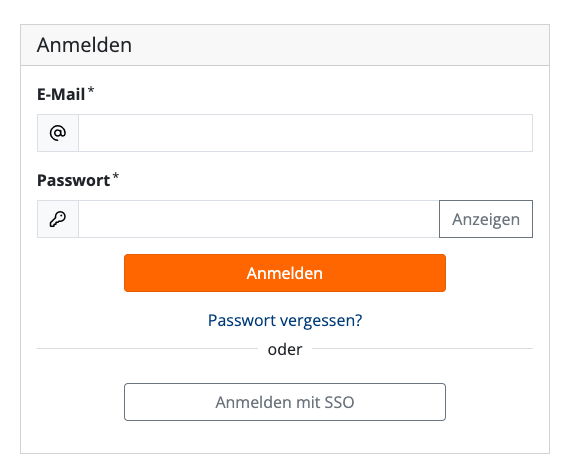Click the empty card area below the SSO button

coord(285,437)
